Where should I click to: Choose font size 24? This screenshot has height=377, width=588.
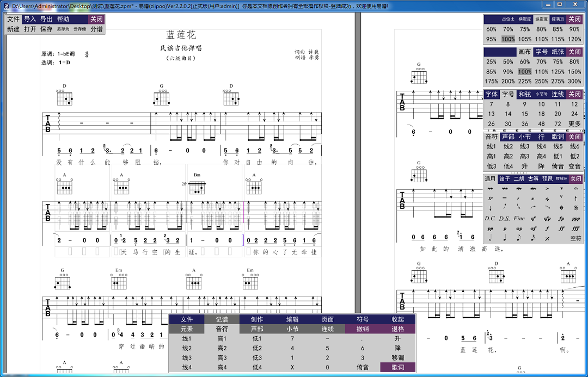click(574, 114)
